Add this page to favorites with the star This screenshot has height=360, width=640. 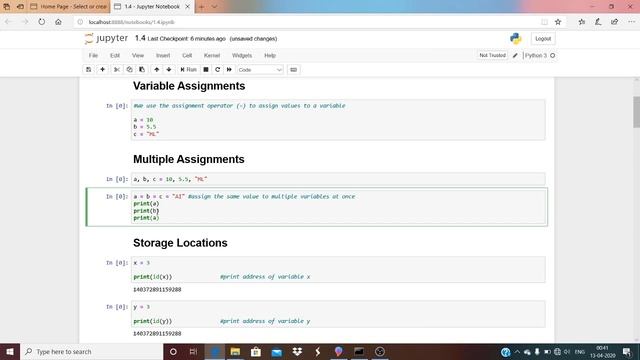(558, 22)
